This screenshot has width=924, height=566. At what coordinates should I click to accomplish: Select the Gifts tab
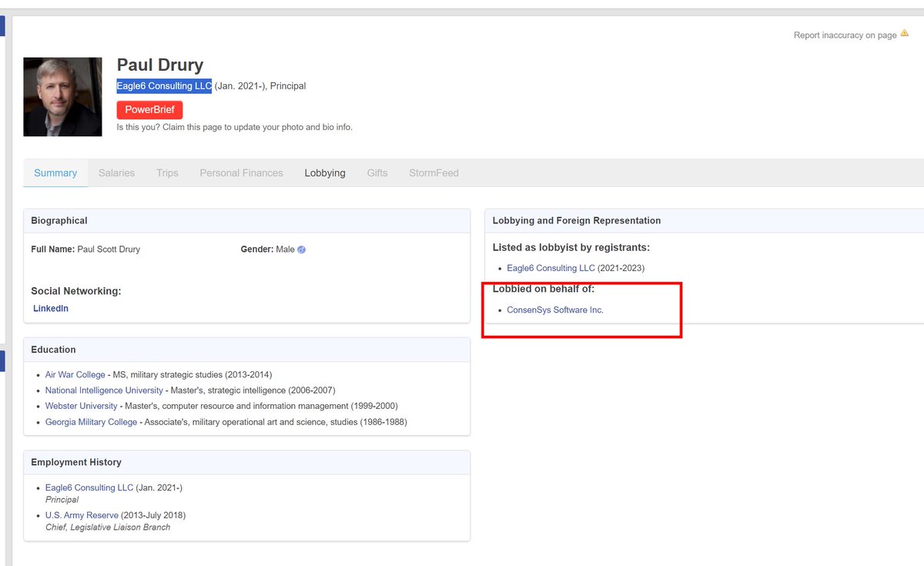(x=377, y=173)
